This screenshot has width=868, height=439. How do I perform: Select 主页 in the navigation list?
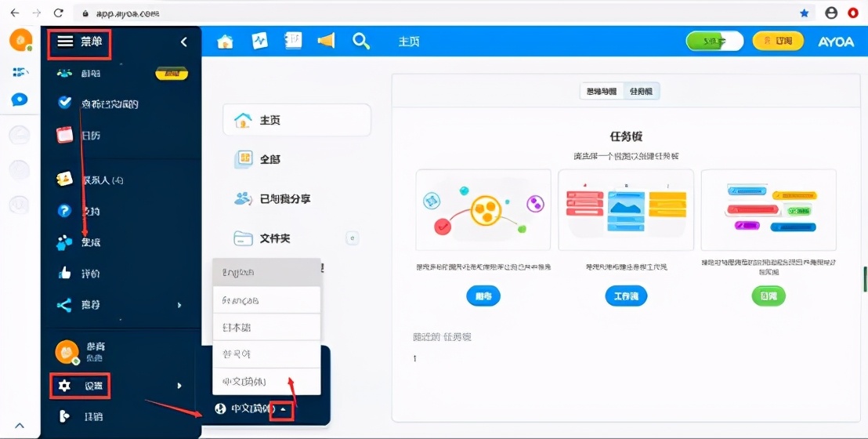point(297,120)
